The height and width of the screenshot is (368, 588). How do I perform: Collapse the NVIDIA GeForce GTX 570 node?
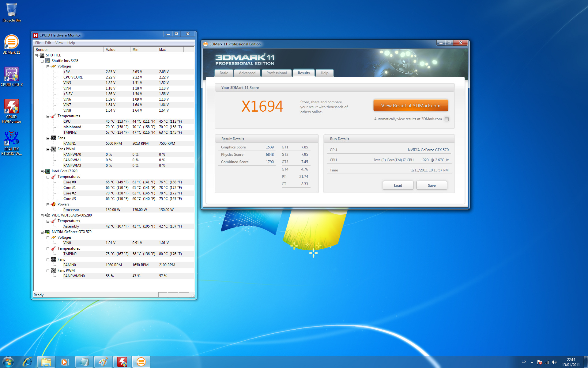(42, 232)
